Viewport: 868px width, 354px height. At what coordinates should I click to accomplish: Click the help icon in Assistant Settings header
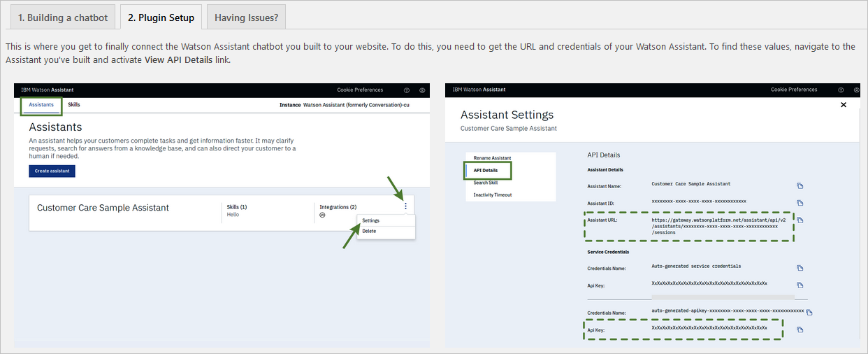point(841,90)
